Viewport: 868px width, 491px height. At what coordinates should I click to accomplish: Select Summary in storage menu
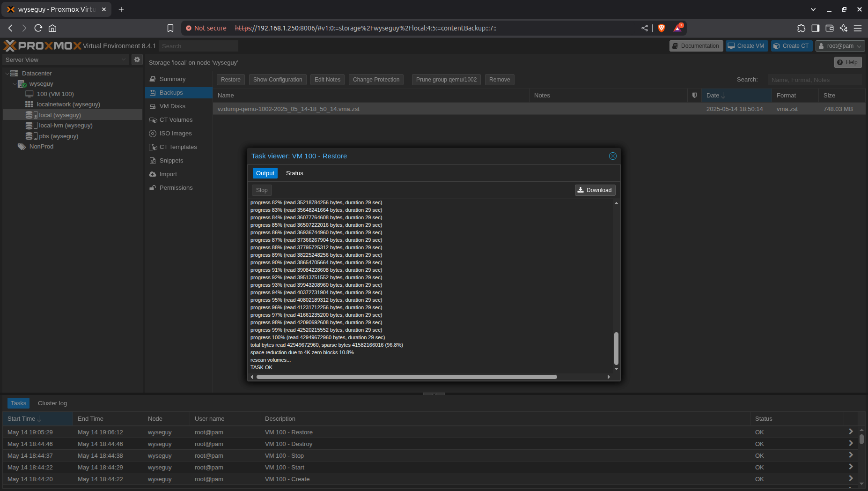coord(179,79)
